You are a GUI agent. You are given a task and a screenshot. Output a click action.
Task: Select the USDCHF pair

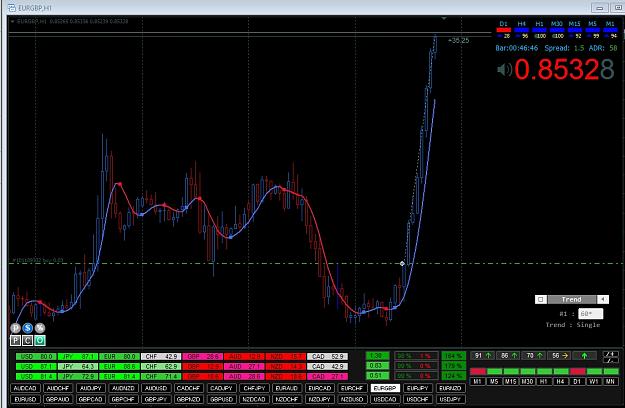pyautogui.click(x=417, y=399)
